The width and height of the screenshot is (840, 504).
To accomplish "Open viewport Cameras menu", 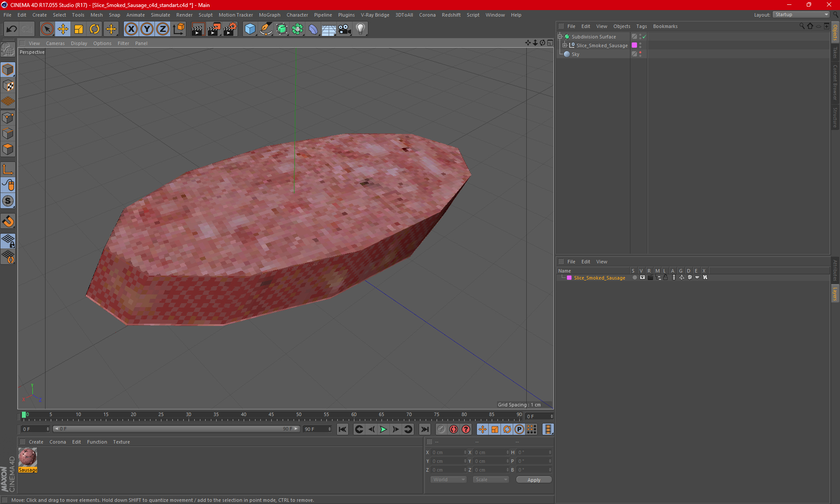I will 55,43.
